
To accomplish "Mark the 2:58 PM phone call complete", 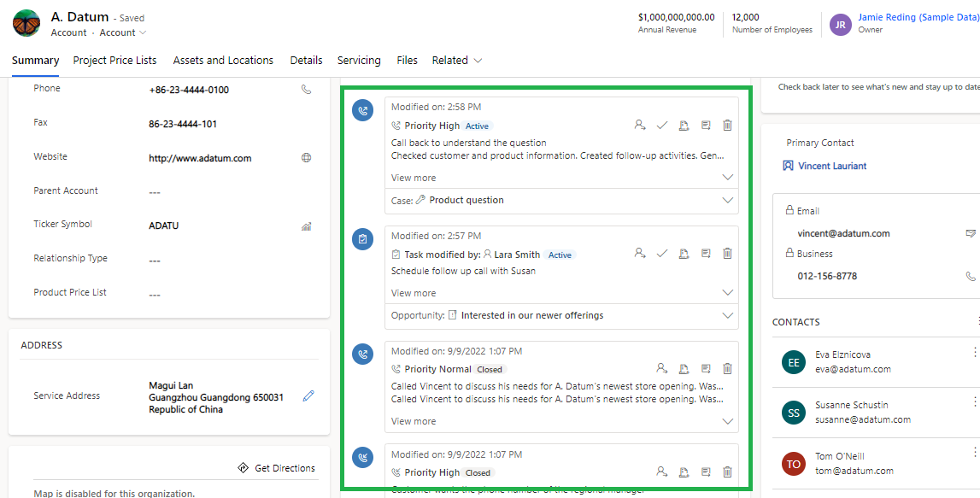I will click(662, 125).
